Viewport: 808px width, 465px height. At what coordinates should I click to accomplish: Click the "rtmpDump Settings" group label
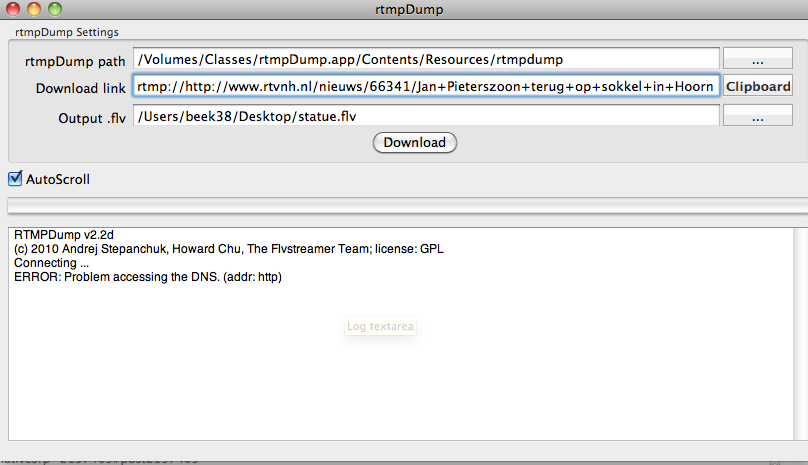click(x=67, y=33)
